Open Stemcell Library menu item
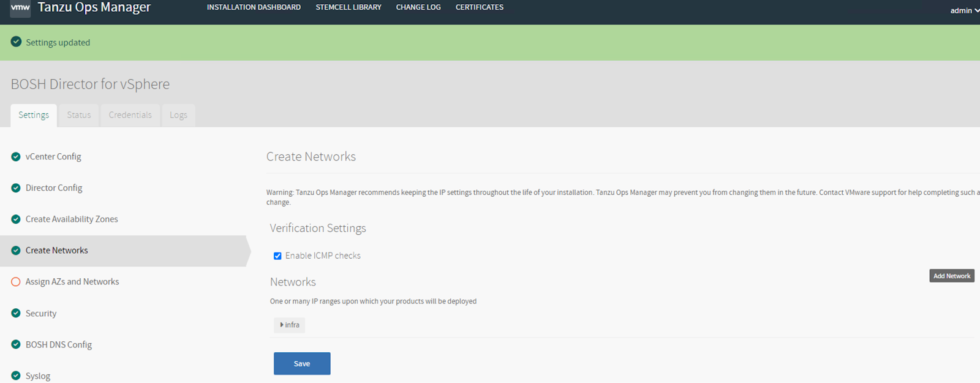The width and height of the screenshot is (980, 383). pyautogui.click(x=349, y=7)
